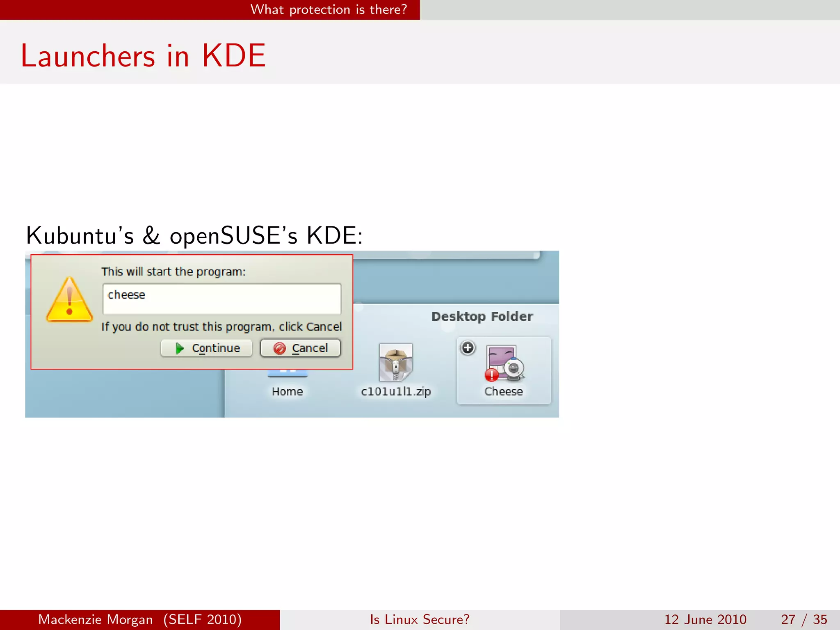The width and height of the screenshot is (840, 630).
Task: Click the '12 June 2010' footer date
Action: [x=705, y=619]
